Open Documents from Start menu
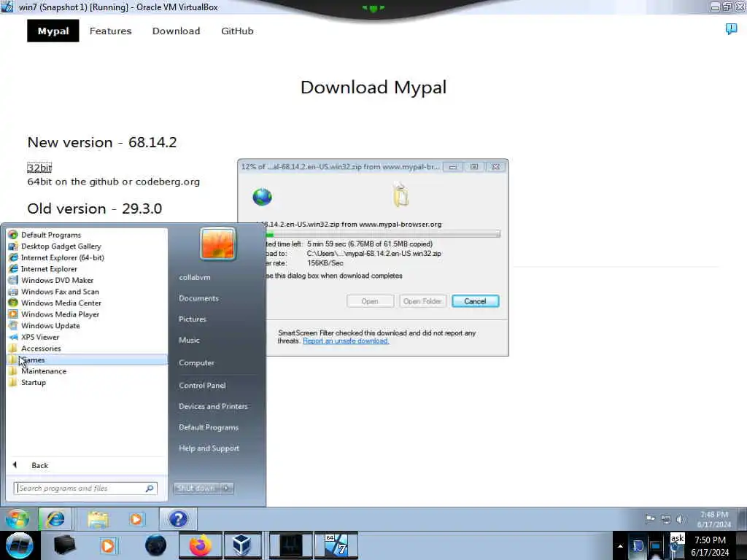This screenshot has height=560, width=747. [198, 298]
